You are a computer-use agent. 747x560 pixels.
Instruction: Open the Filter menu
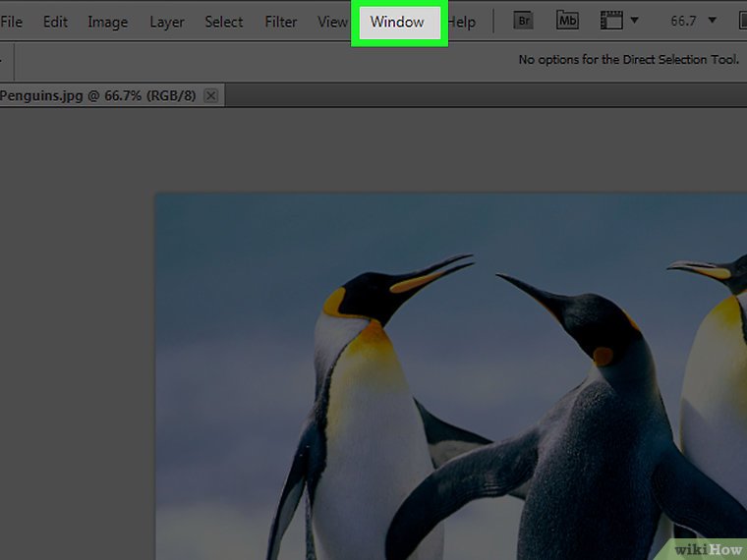pyautogui.click(x=281, y=22)
